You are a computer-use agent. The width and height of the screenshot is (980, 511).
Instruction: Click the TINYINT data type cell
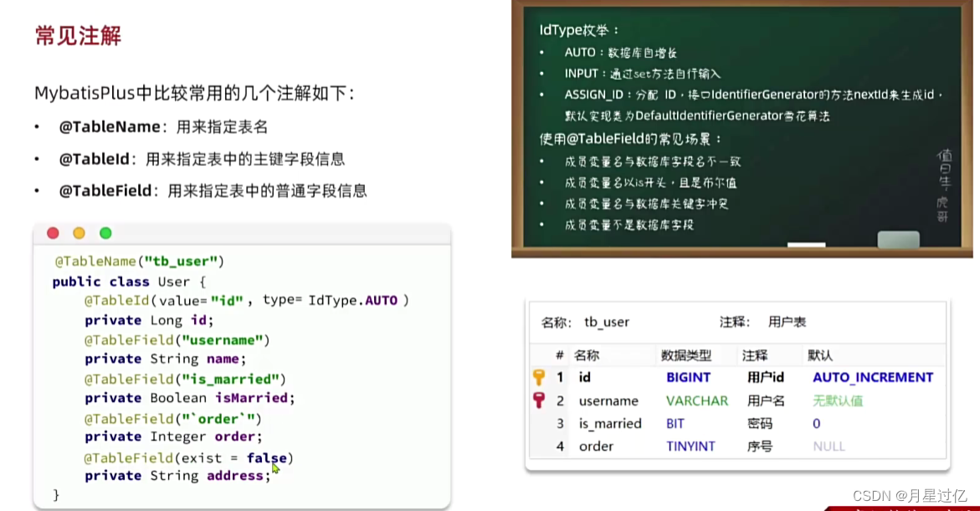click(690, 446)
